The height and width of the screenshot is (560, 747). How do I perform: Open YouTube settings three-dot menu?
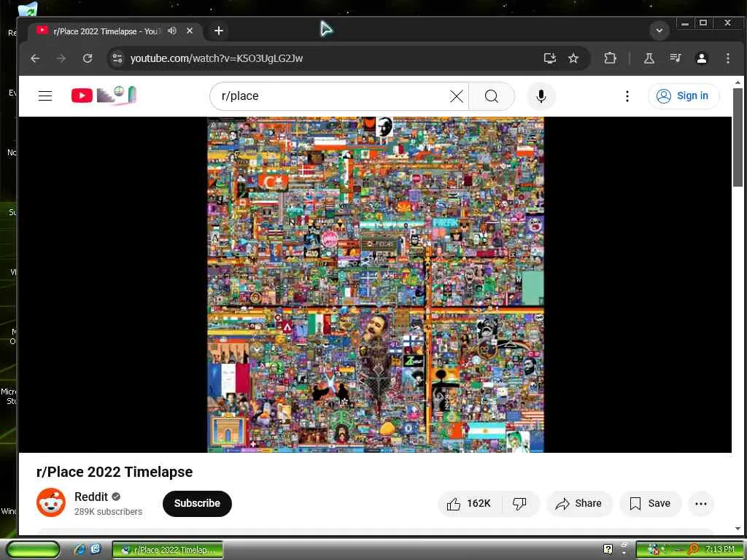[x=627, y=96]
